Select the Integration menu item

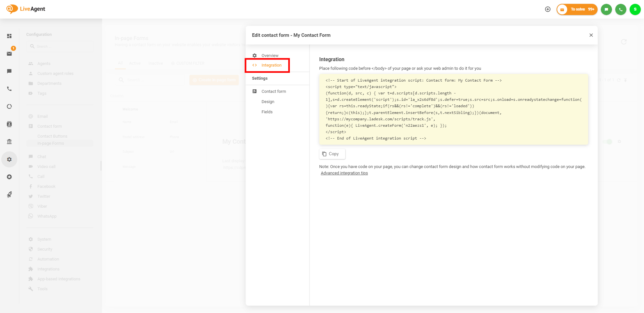point(271,65)
